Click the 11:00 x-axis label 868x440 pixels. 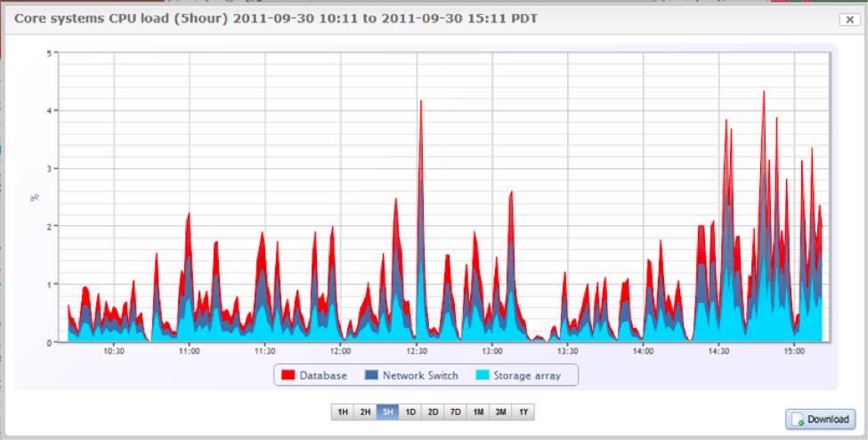click(x=190, y=351)
